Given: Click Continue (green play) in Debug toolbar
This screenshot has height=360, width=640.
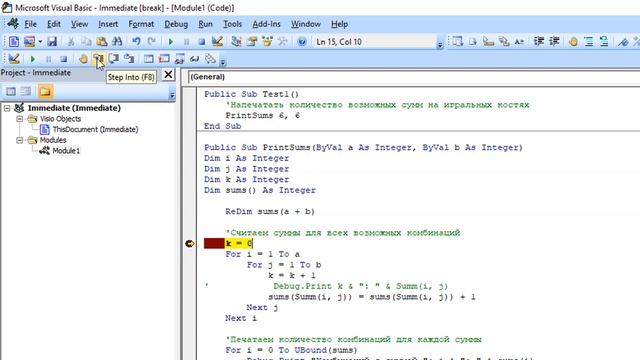Looking at the screenshot, I should coord(33,59).
